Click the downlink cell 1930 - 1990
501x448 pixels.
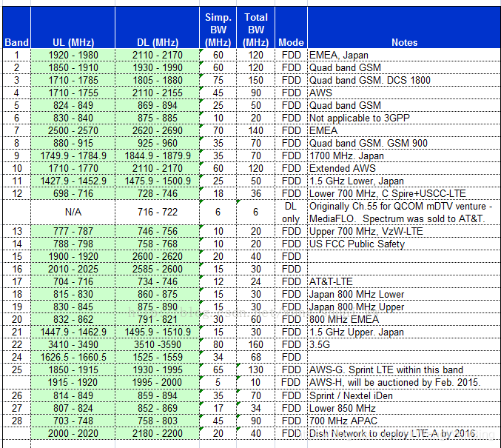157,67
